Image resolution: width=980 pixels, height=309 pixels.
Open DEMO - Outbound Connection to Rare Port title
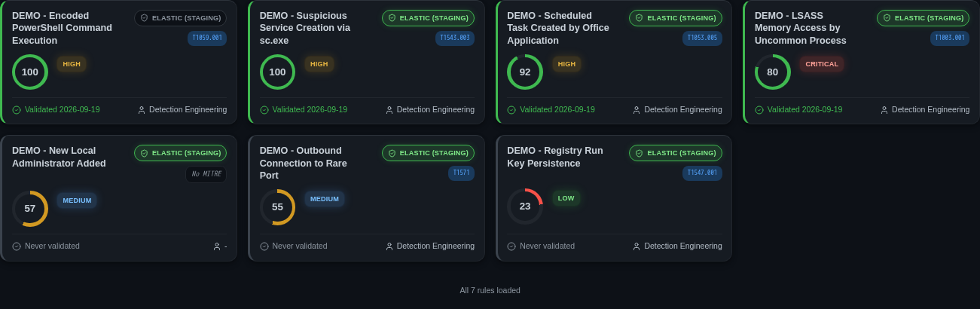coord(304,163)
